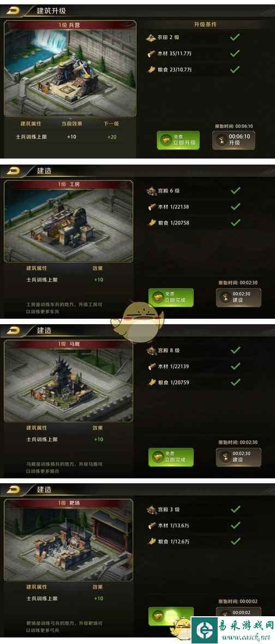Viewport: 275px width, 644px height.
Task: Click 免费 立即升级 green button
Action: pyautogui.click(x=178, y=141)
